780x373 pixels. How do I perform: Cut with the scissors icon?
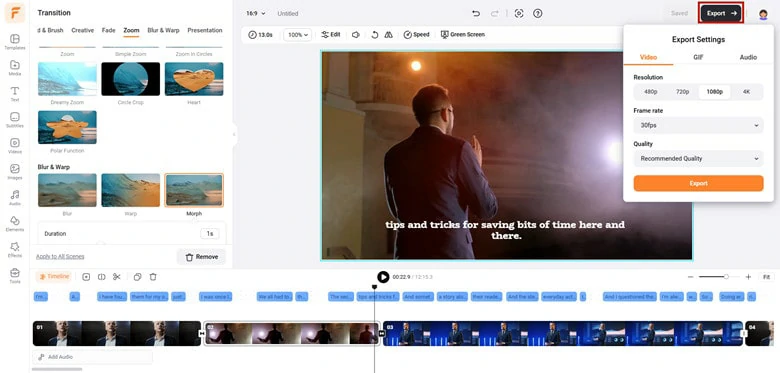(117, 277)
